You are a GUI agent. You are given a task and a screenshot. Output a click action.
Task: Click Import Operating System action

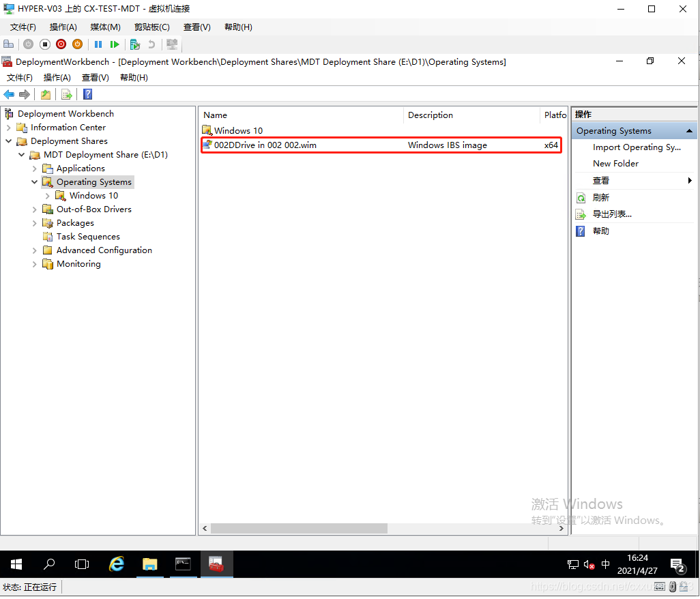click(x=636, y=147)
